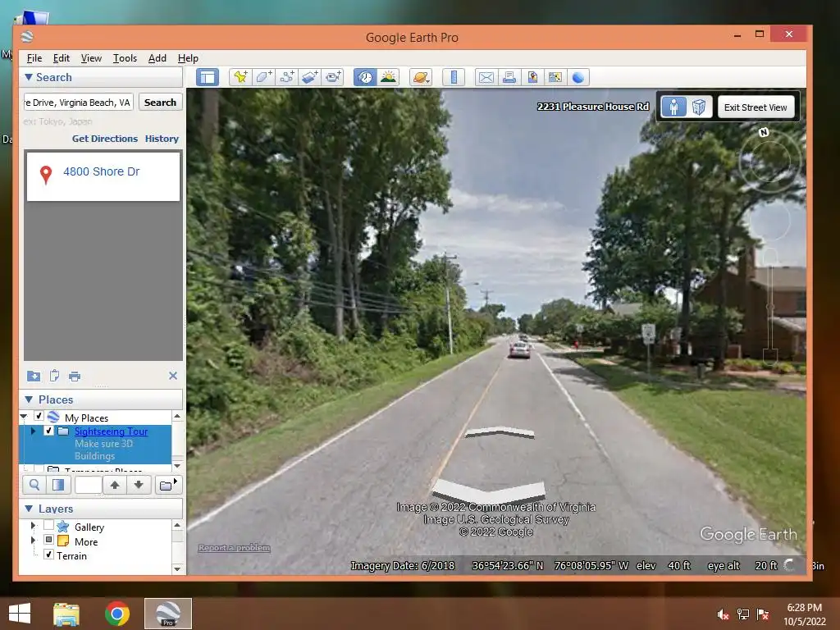Click the compass N look ring
The image size is (840, 630).
tap(769, 161)
